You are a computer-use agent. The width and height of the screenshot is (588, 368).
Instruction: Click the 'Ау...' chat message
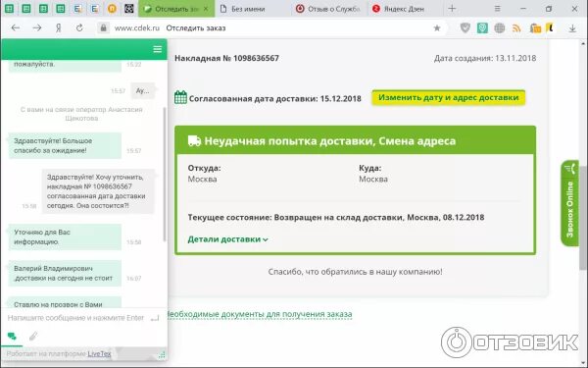(x=142, y=90)
